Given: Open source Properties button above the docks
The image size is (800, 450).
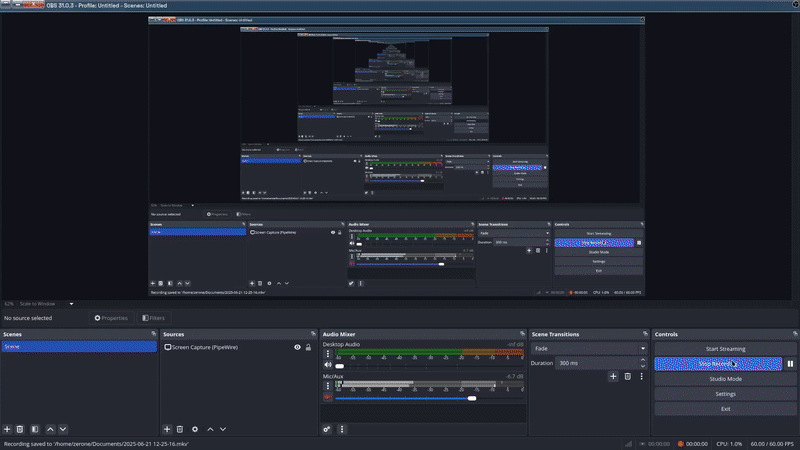Looking at the screenshot, I should click(111, 318).
